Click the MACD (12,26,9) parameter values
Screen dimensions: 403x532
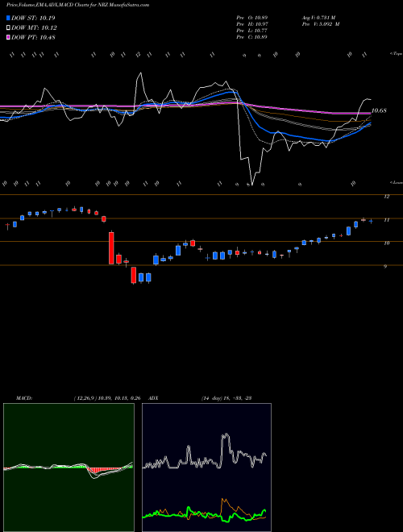107,398
